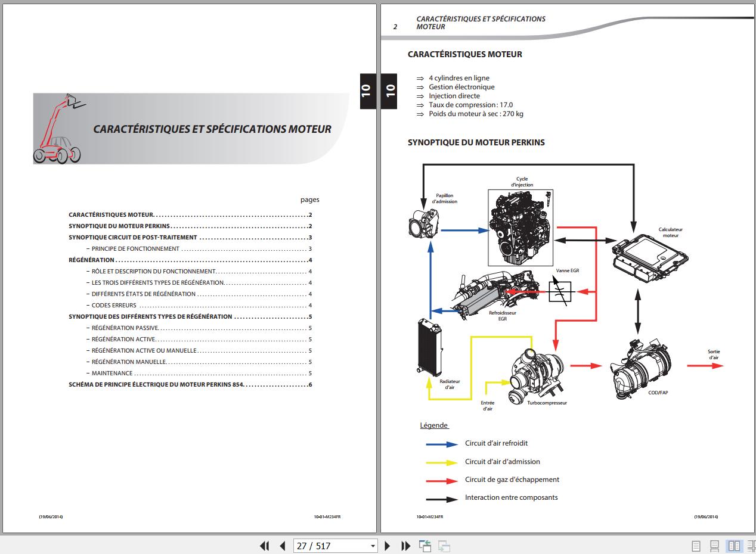Click the Papillon d'admission throttle image
Image resolution: width=756 pixels, height=554 pixels.
pos(424,225)
